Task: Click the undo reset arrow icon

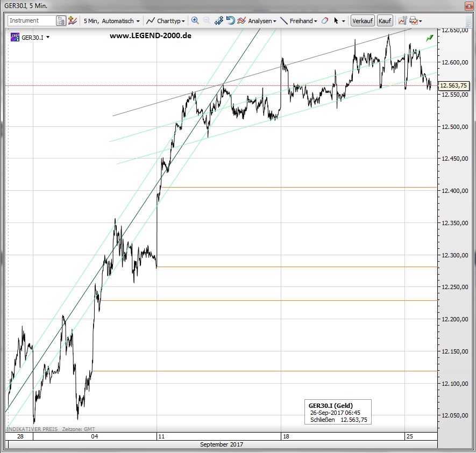Action: point(230,20)
